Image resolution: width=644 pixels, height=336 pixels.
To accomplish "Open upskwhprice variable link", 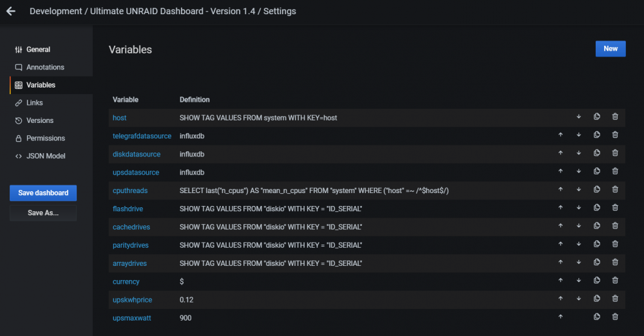I will (x=132, y=300).
